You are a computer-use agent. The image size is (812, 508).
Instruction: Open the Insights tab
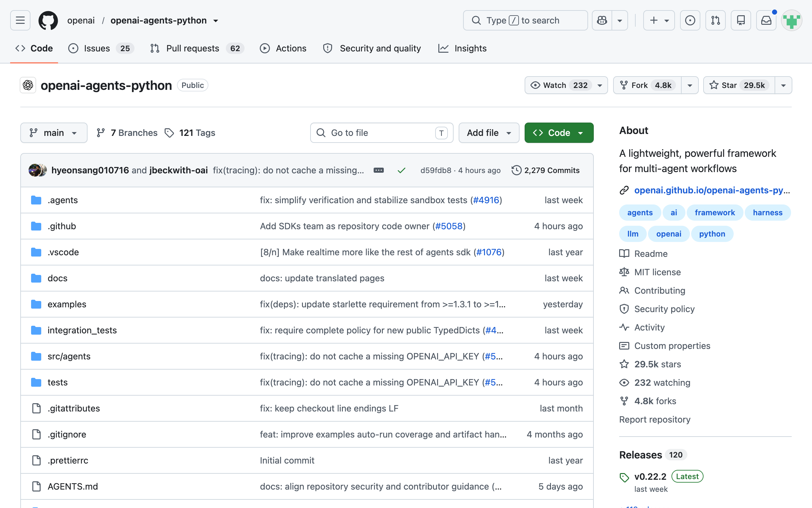(462, 48)
